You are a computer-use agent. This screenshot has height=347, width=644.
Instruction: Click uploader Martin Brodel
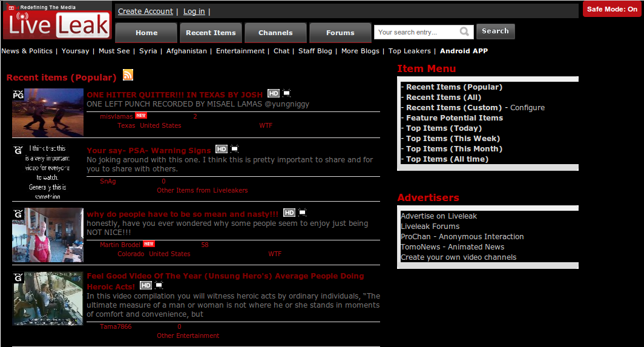click(x=120, y=245)
